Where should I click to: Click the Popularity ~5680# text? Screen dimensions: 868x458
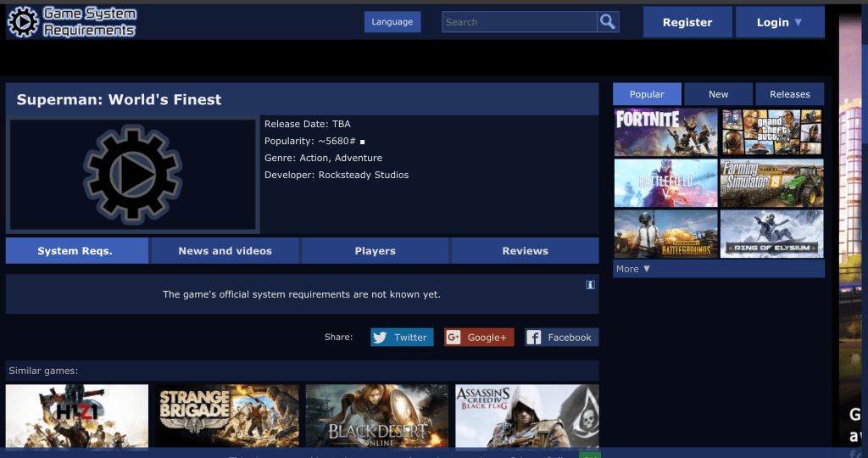pos(310,142)
